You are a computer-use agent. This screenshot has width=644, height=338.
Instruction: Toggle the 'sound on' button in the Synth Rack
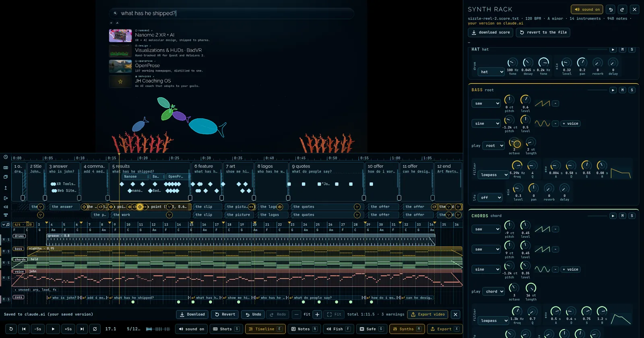tap(587, 9)
